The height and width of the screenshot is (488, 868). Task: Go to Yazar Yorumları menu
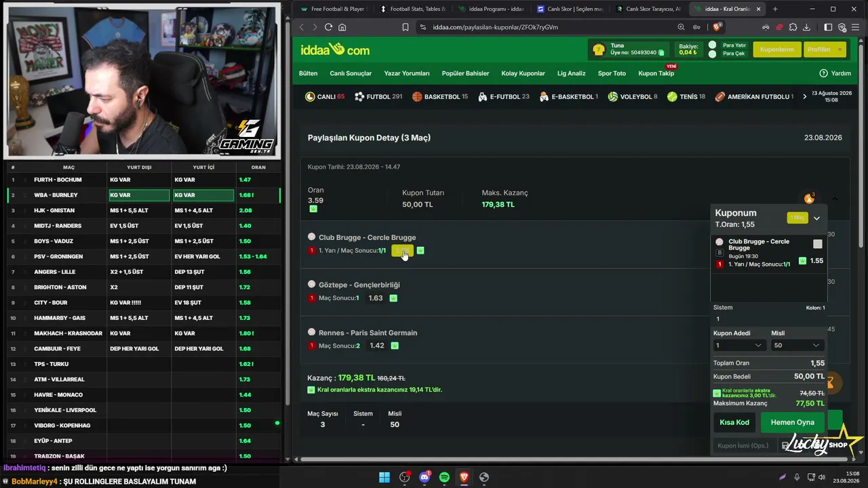pyautogui.click(x=407, y=73)
